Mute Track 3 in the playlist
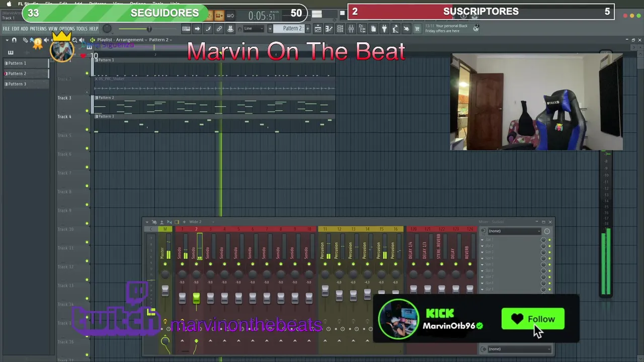Image resolution: width=644 pixels, height=362 pixels. (x=87, y=111)
